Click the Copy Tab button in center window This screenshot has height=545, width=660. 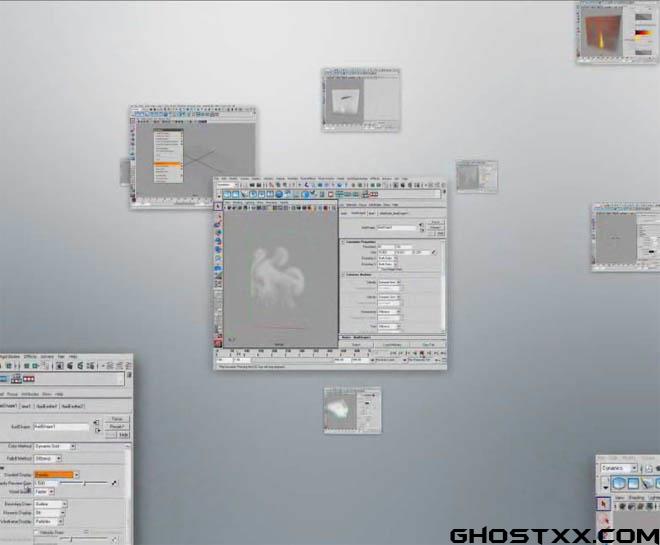pyautogui.click(x=428, y=345)
